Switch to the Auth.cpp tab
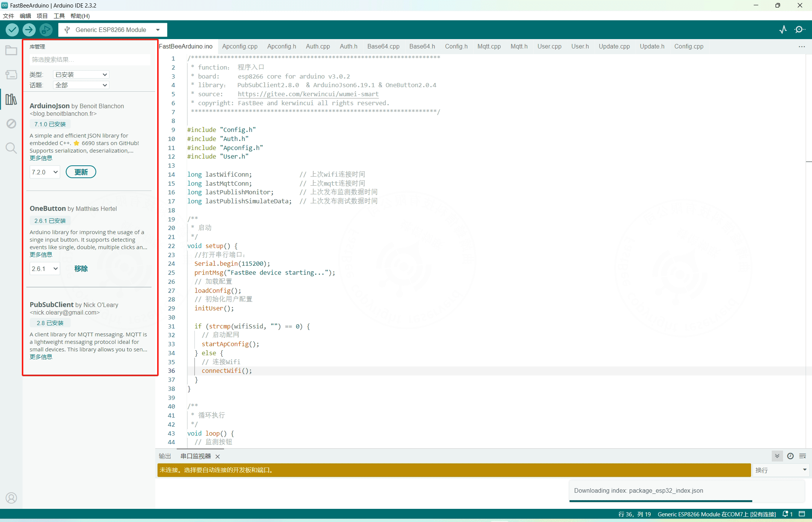 point(318,47)
